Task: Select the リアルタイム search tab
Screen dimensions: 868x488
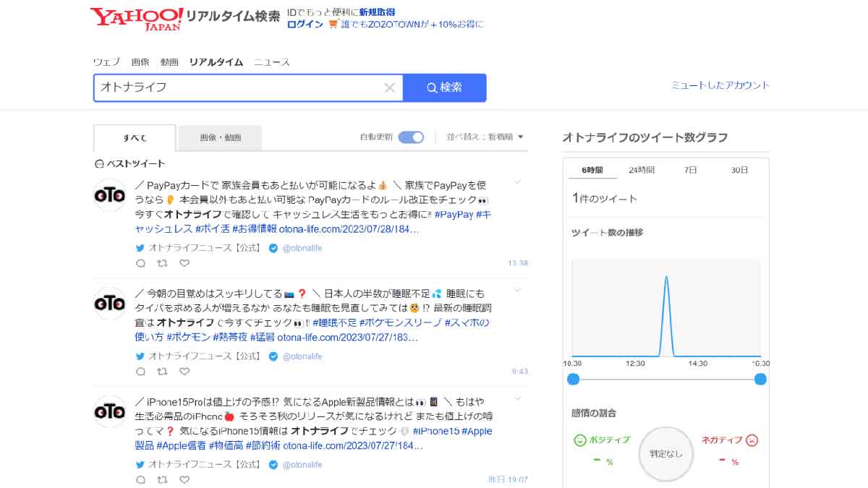Action: (x=216, y=62)
